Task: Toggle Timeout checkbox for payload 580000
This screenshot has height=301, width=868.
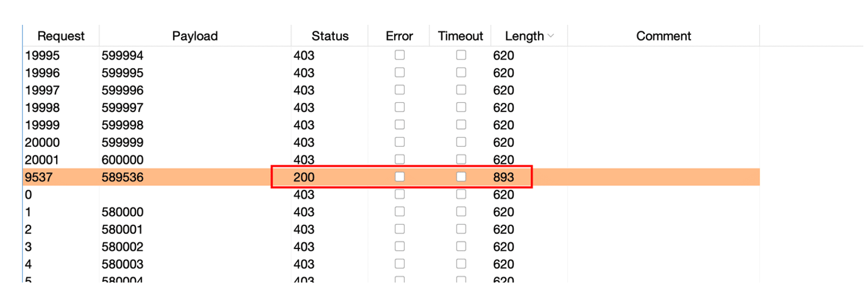Action: point(461,211)
